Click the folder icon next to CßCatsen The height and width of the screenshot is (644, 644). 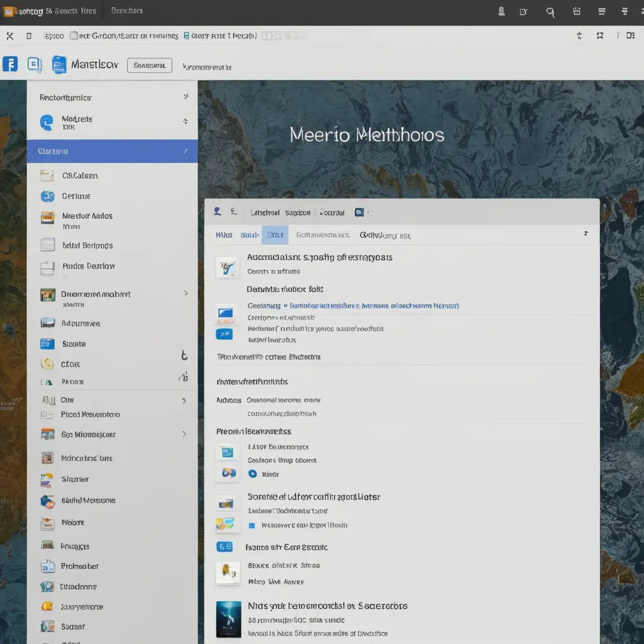(47, 175)
